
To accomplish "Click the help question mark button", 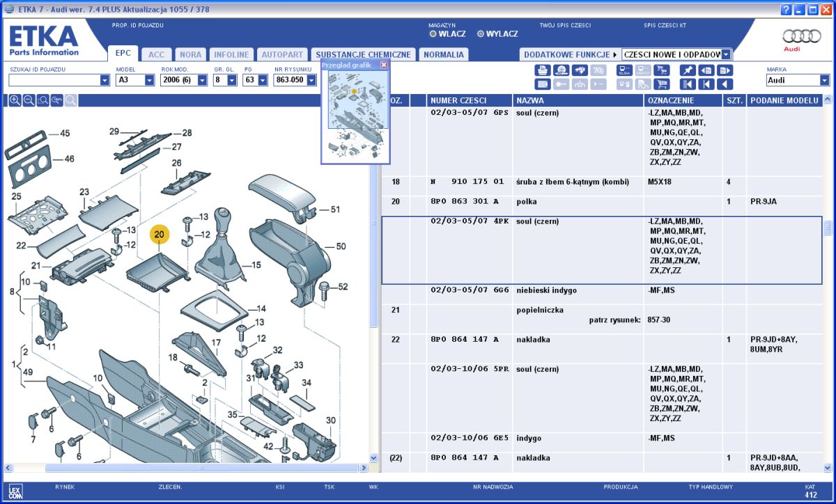I will pos(787,9).
